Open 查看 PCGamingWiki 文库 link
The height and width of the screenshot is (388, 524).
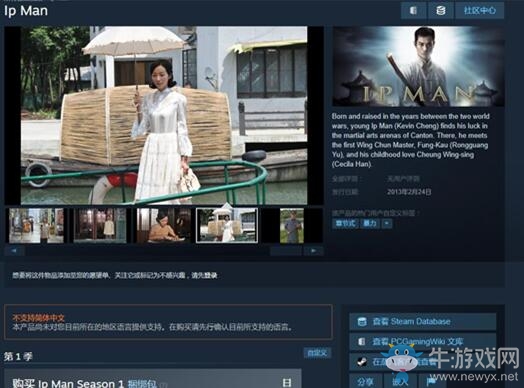coord(422,342)
